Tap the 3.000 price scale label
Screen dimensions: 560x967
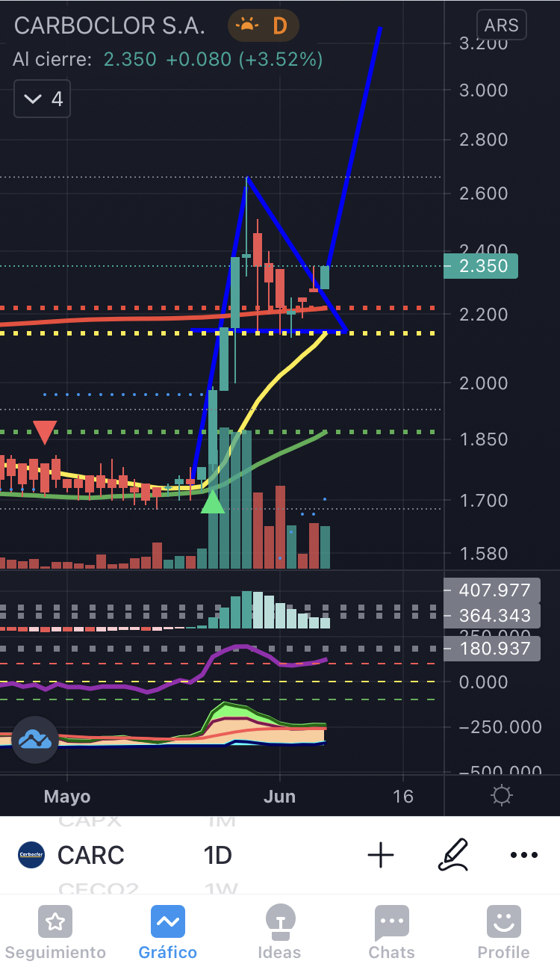(482, 90)
